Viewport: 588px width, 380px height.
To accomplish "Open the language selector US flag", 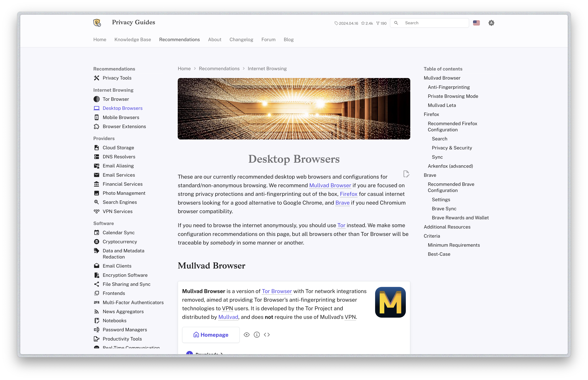I will tap(476, 23).
